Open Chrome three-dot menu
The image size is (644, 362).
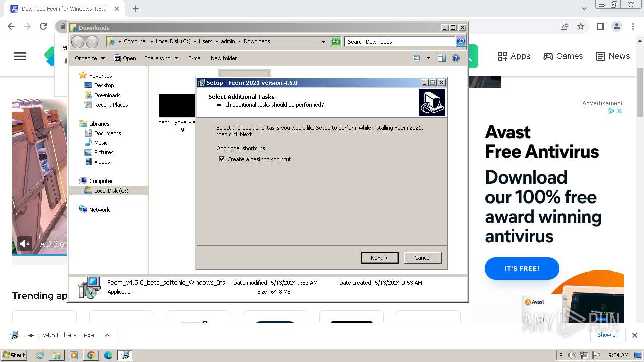click(633, 26)
